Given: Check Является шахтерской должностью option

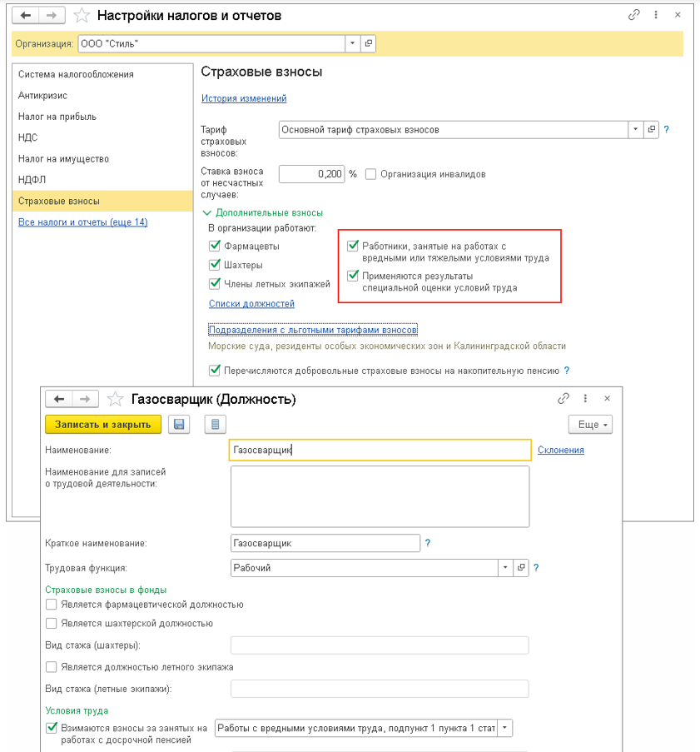Looking at the screenshot, I should click(52, 623).
